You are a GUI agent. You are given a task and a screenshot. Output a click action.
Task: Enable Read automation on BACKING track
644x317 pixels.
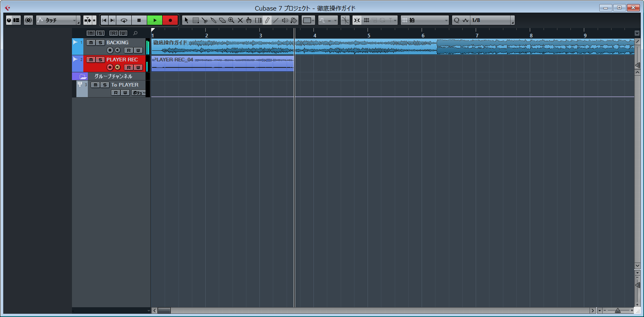[129, 50]
